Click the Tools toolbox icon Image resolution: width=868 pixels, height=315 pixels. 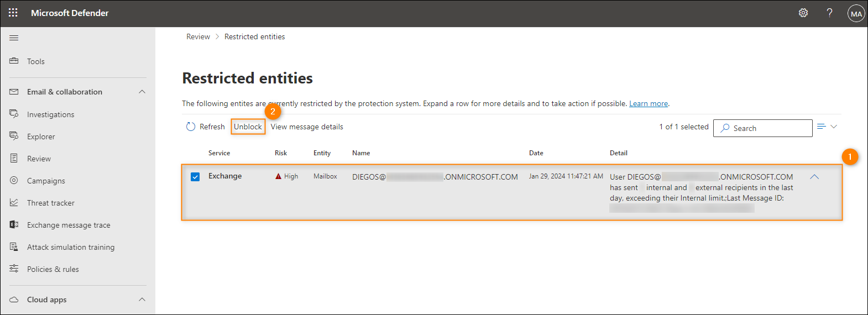[x=14, y=61]
